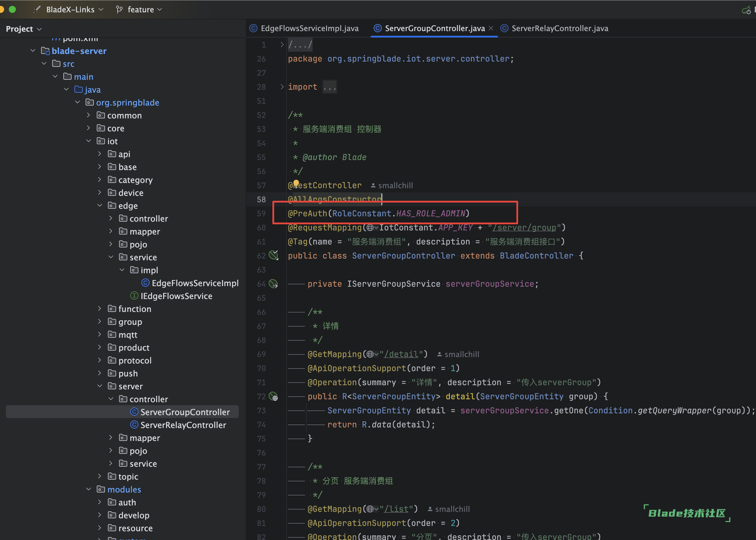
Task: Select ServerGroupController in project tree
Action: click(185, 412)
